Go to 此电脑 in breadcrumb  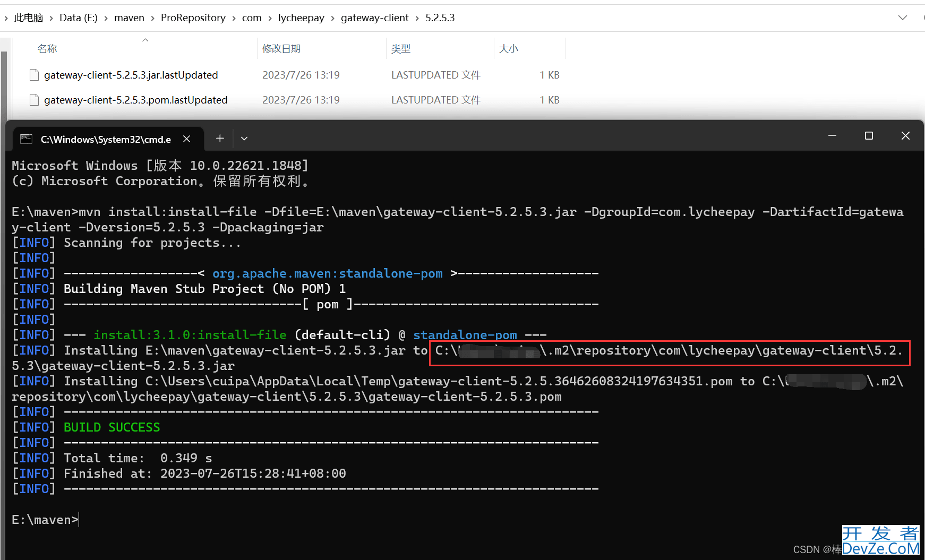[x=29, y=18]
